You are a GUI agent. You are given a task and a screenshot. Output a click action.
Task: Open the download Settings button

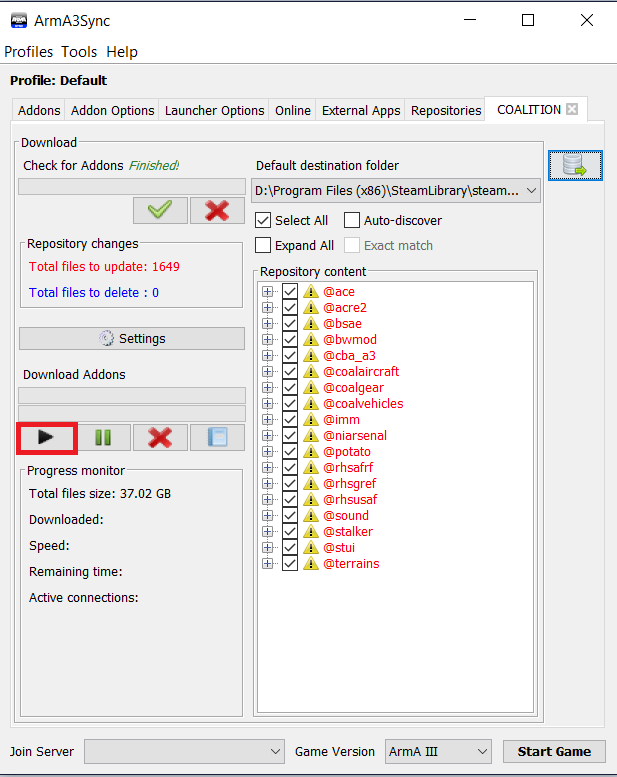(132, 338)
